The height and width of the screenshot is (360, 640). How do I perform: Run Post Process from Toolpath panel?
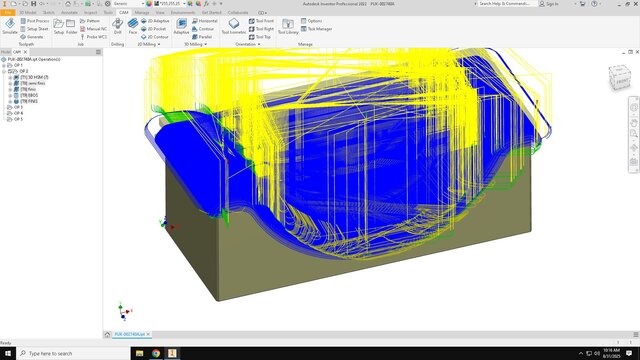click(x=35, y=21)
